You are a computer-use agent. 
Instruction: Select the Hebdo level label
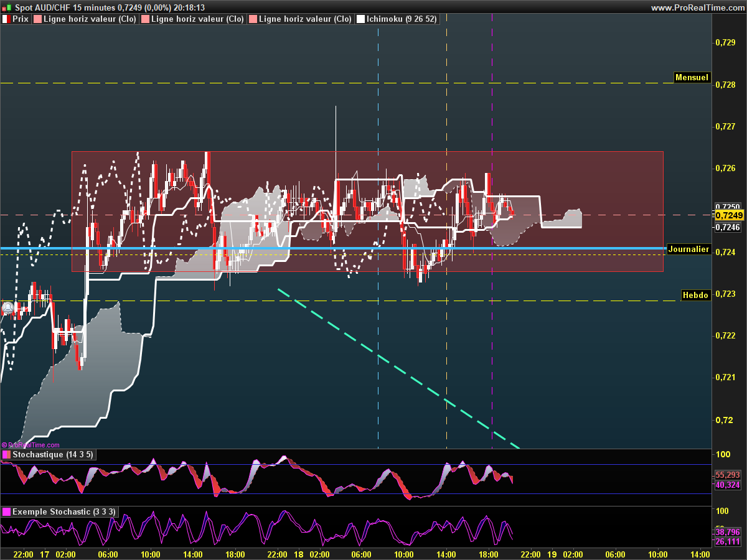(695, 296)
